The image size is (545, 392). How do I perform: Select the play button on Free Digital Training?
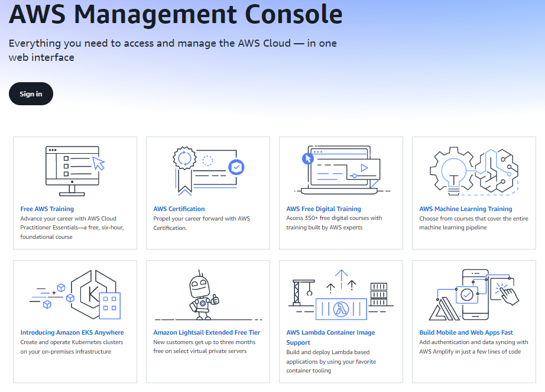pyautogui.click(x=363, y=167)
